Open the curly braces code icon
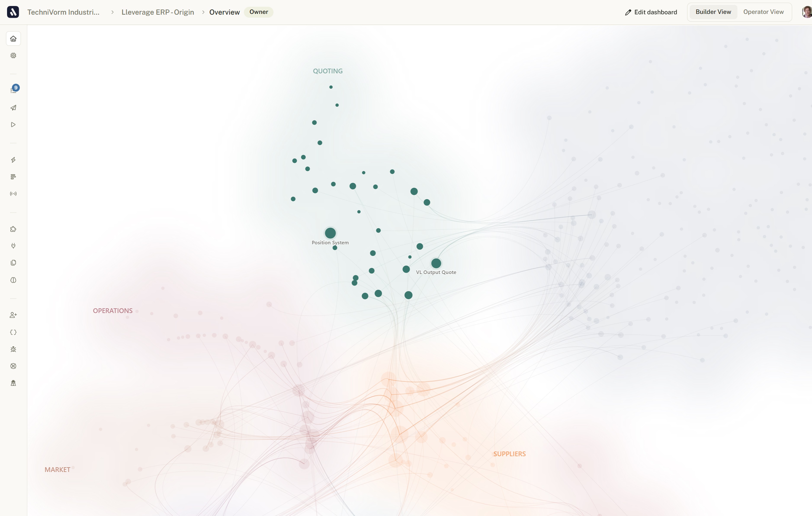This screenshot has height=516, width=812. click(13, 332)
